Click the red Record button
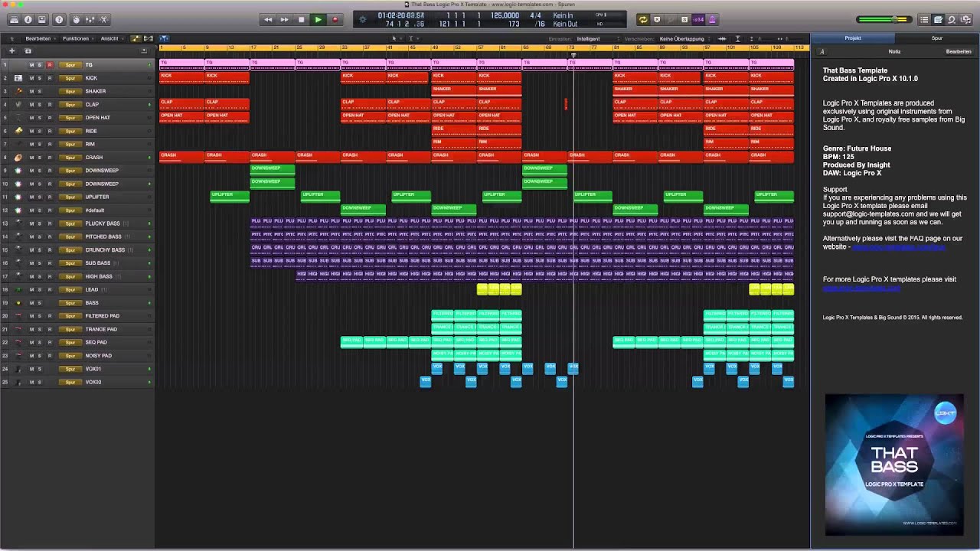 click(335, 19)
